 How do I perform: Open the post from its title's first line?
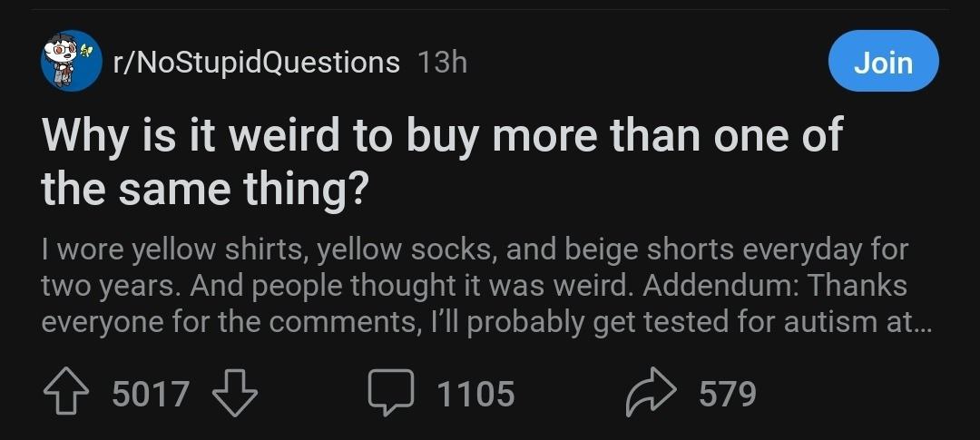tap(442, 136)
